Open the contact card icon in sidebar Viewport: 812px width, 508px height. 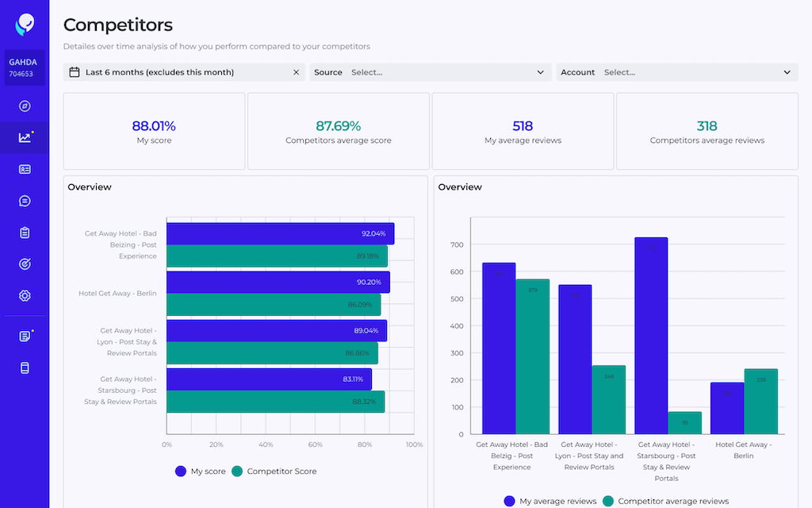[25, 169]
